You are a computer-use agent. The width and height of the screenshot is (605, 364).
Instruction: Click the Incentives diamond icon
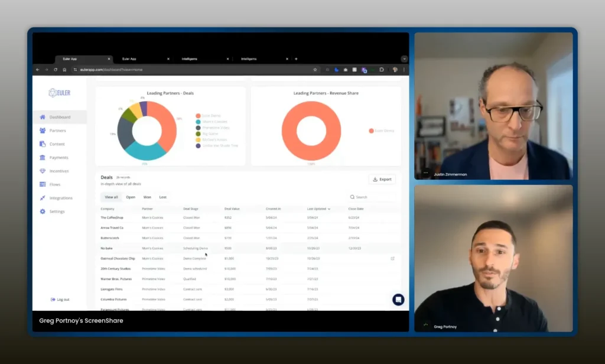tap(43, 171)
